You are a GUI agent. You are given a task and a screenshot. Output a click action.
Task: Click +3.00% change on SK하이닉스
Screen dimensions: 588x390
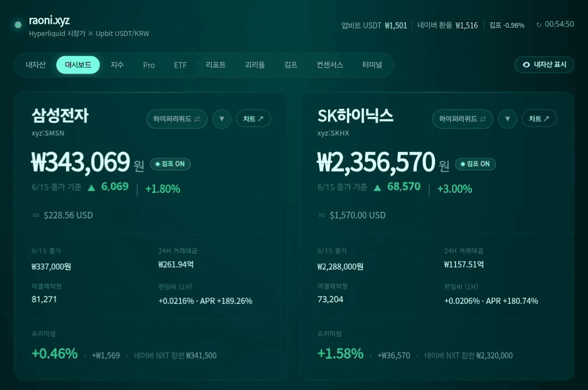pyautogui.click(x=454, y=188)
